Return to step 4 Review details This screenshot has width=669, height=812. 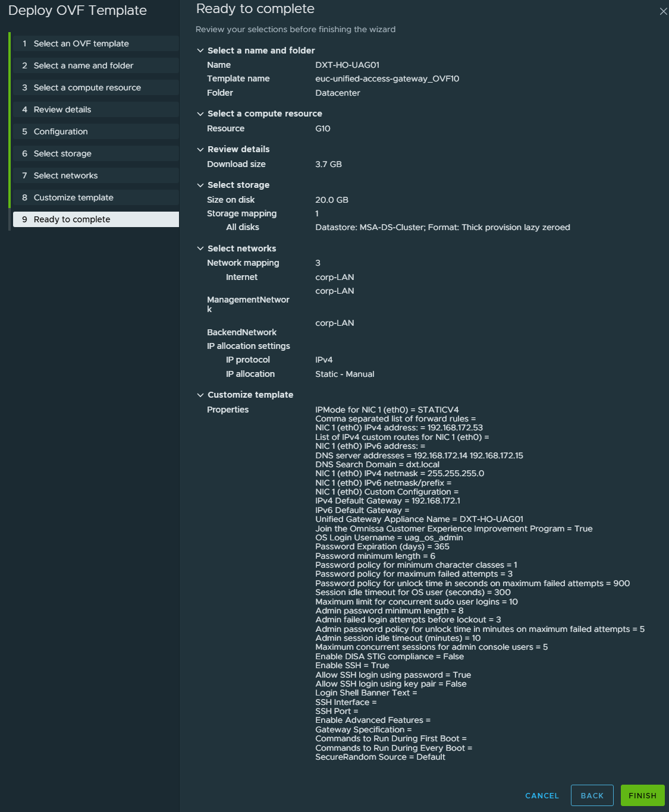coord(62,109)
